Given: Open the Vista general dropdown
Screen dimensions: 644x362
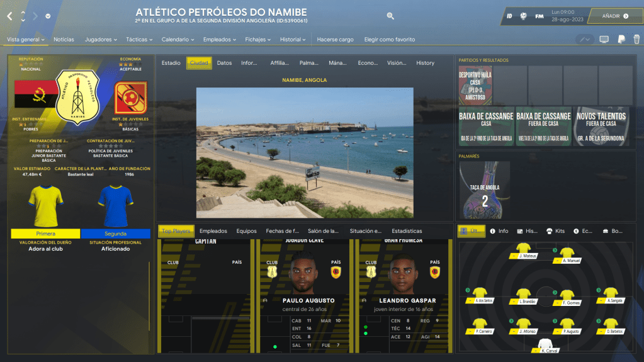Looking at the screenshot, I should pyautogui.click(x=26, y=40).
